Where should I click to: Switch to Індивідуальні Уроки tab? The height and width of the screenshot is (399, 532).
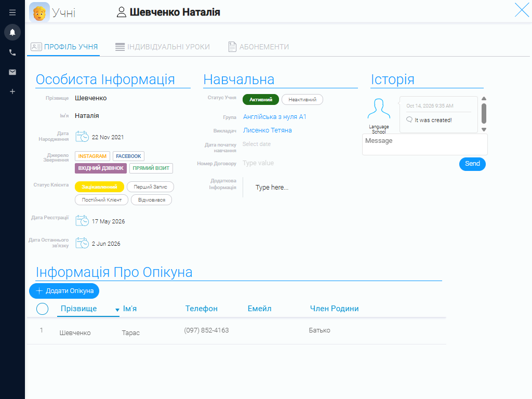(163, 47)
